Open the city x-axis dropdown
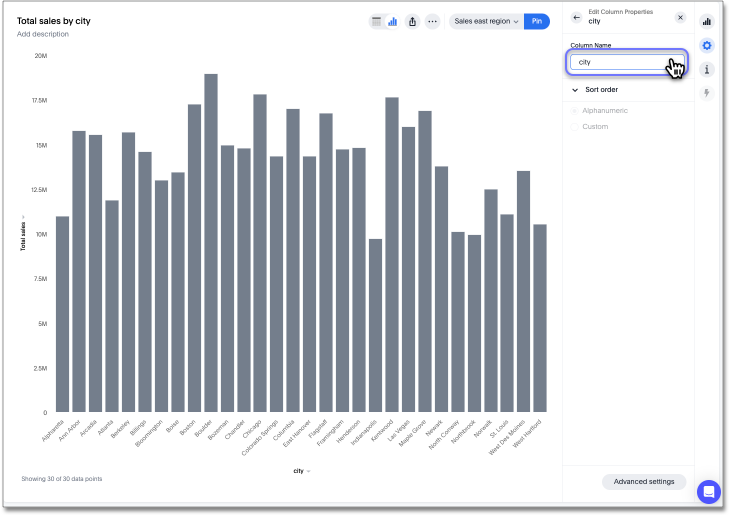730x516 pixels. (301, 470)
